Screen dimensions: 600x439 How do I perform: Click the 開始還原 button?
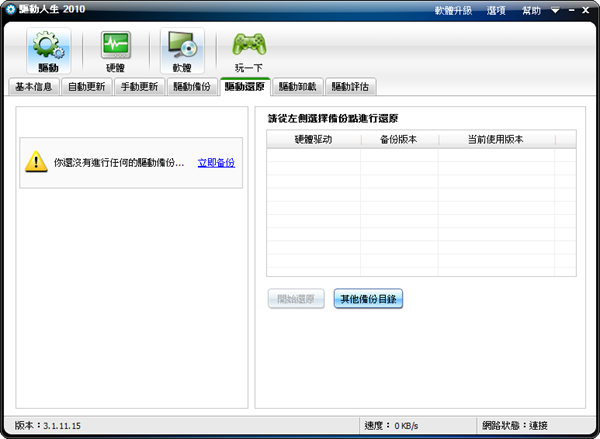tap(296, 299)
